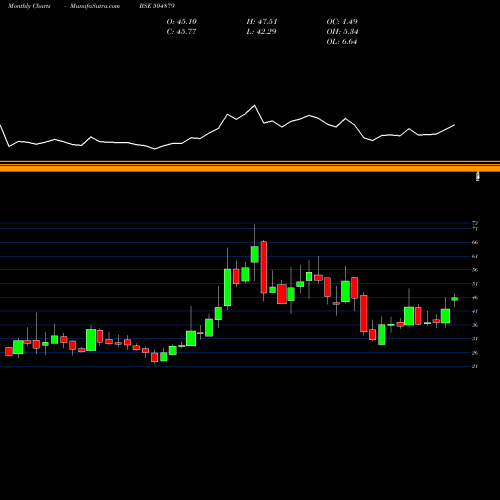This screenshot has height=500, width=500.
Task: Click the 'OH: 5.34' reading
Action: [342, 32]
